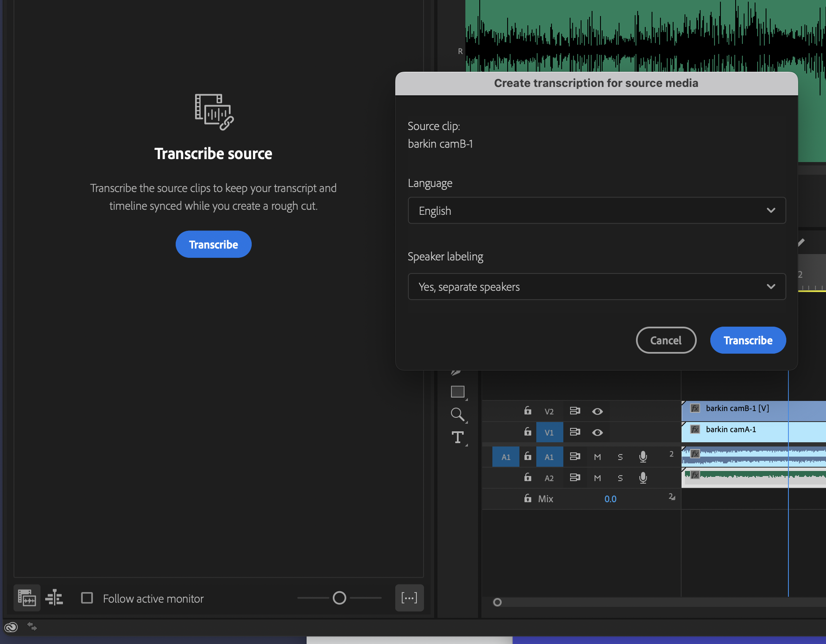
Task: Toggle the V2 track lock
Action: 527,411
